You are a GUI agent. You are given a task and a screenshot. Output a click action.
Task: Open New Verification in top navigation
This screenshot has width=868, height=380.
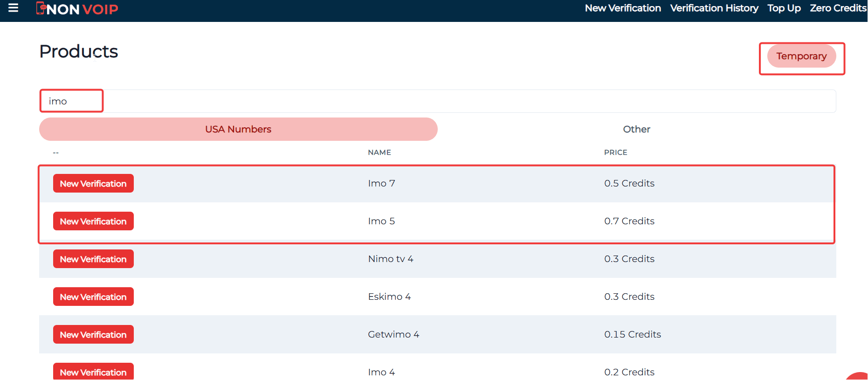coord(623,8)
